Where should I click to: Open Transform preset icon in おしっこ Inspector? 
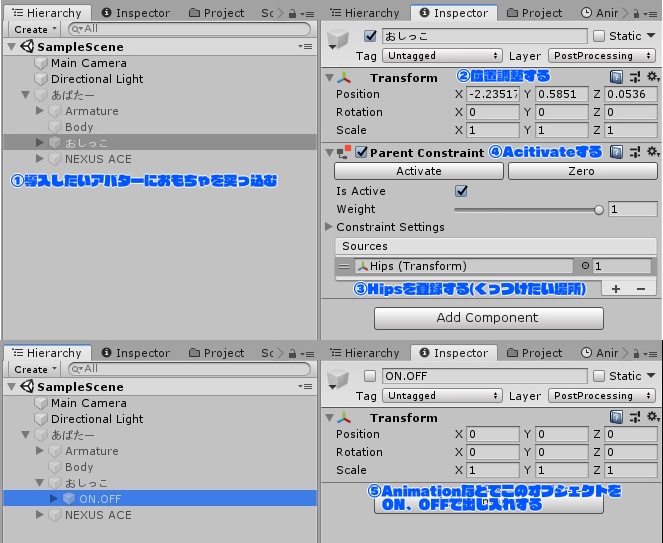(x=635, y=77)
